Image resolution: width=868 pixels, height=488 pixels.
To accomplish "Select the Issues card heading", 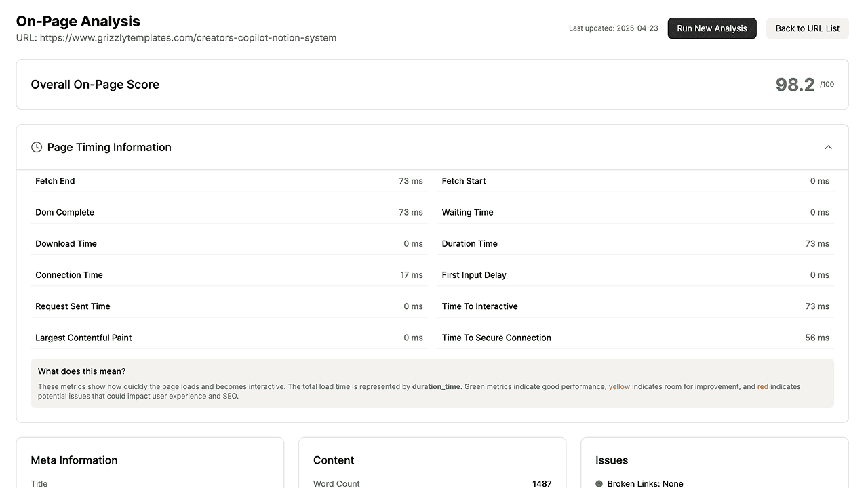I will pyautogui.click(x=612, y=460).
